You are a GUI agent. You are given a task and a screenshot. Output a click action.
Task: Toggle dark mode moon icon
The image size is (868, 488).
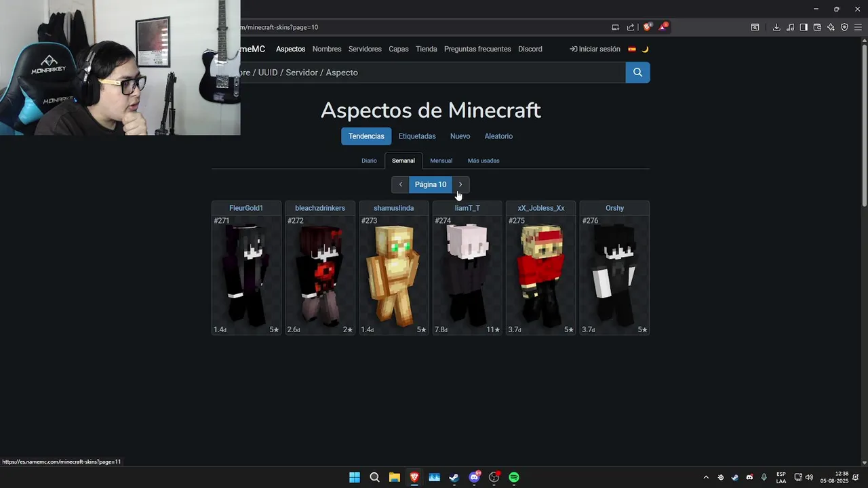pyautogui.click(x=645, y=49)
